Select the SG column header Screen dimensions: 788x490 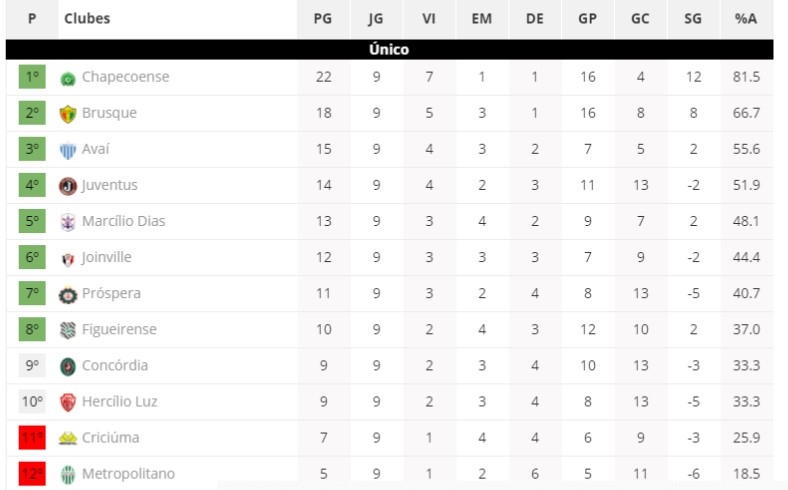click(693, 19)
